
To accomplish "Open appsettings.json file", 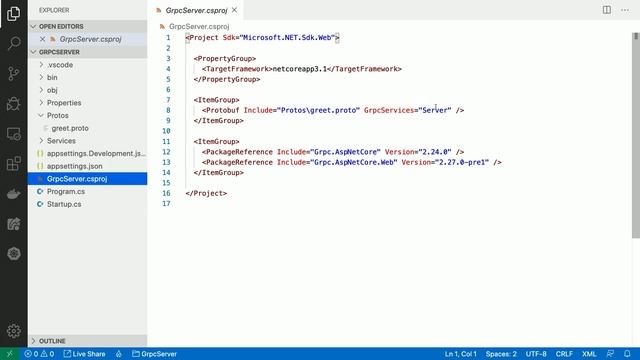I will click(87, 166).
